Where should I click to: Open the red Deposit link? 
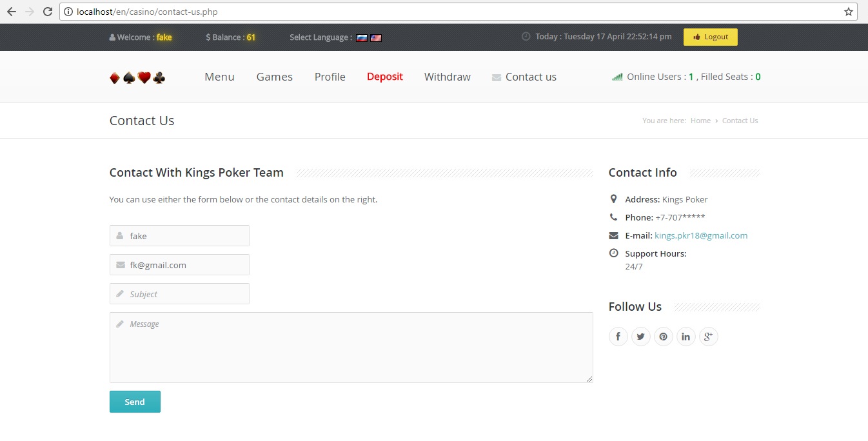(385, 77)
